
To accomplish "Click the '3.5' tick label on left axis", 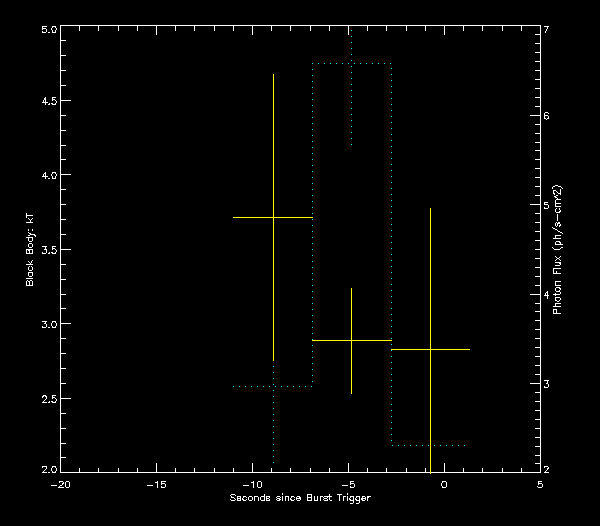I will click(x=46, y=250).
